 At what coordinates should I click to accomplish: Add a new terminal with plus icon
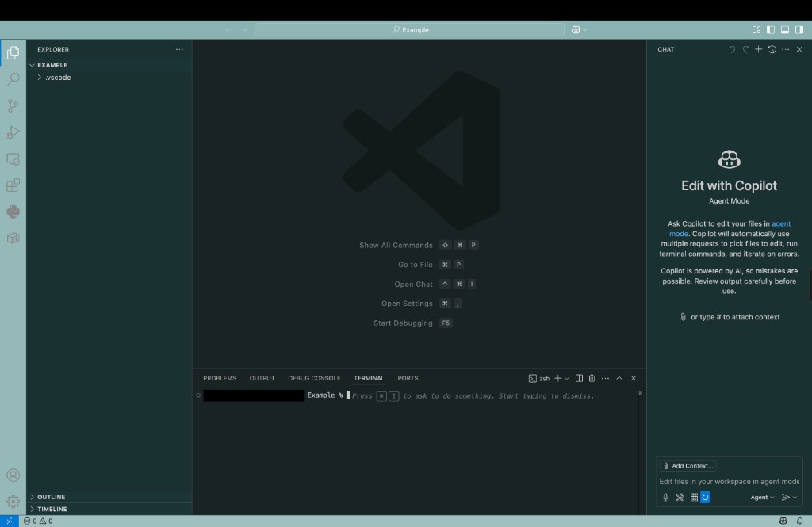click(x=557, y=379)
